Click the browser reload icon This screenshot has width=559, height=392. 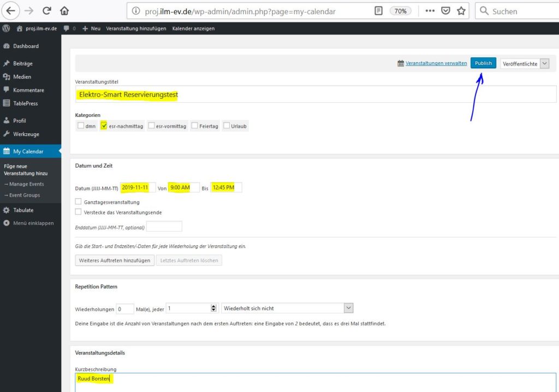46,10
